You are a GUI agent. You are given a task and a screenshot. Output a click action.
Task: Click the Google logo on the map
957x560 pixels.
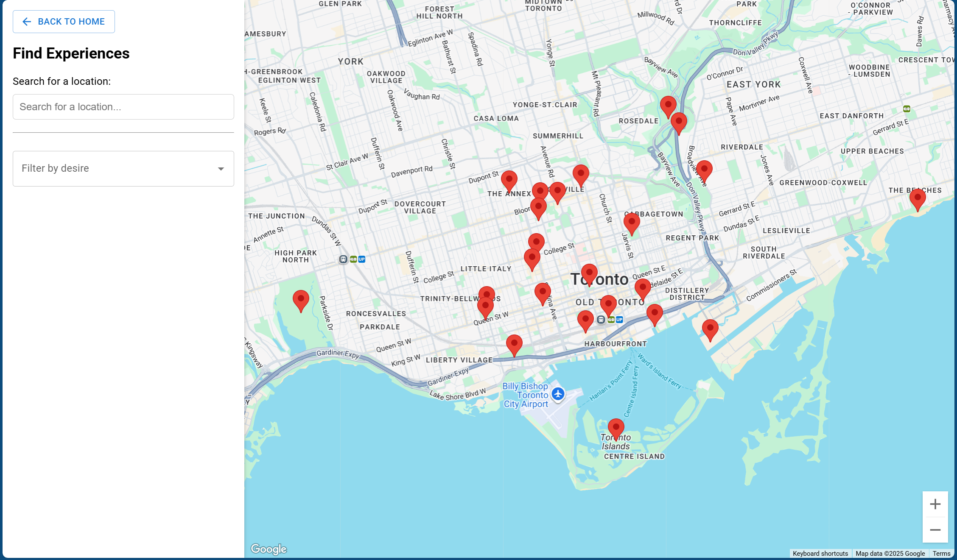269,549
